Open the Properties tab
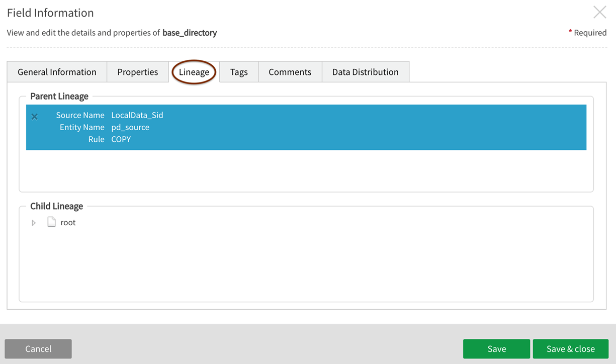The image size is (616, 364). 137,72
